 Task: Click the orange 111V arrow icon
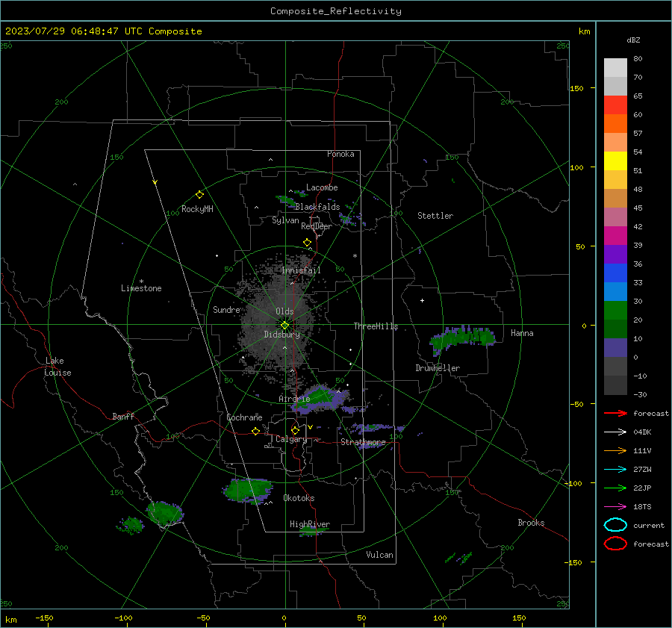click(x=615, y=450)
